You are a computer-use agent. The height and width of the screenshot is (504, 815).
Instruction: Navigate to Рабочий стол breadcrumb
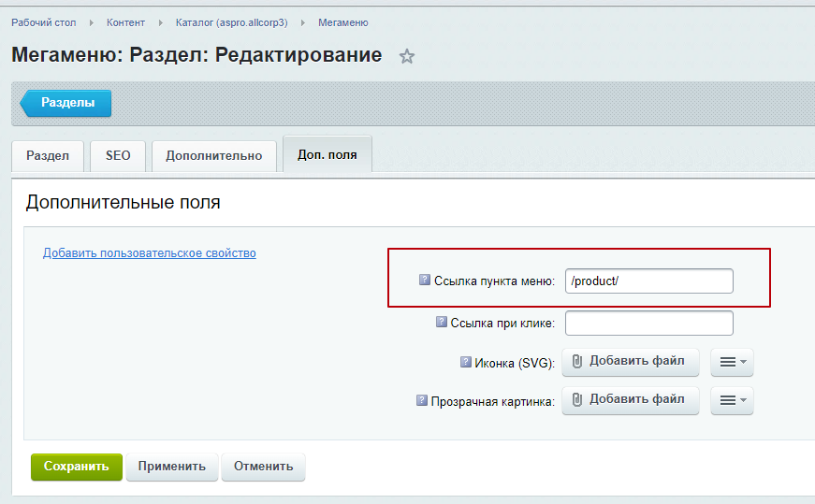44,22
